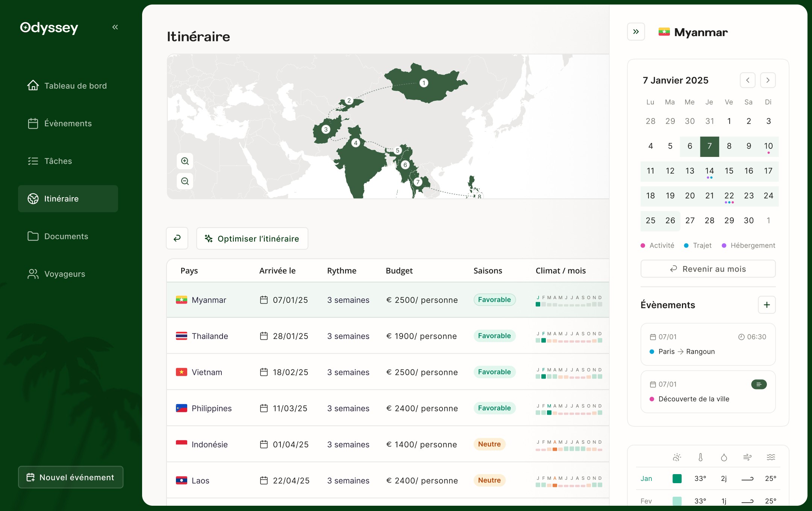The width and height of the screenshot is (812, 511).
Task: Click Nouvel événement button
Action: click(x=71, y=477)
